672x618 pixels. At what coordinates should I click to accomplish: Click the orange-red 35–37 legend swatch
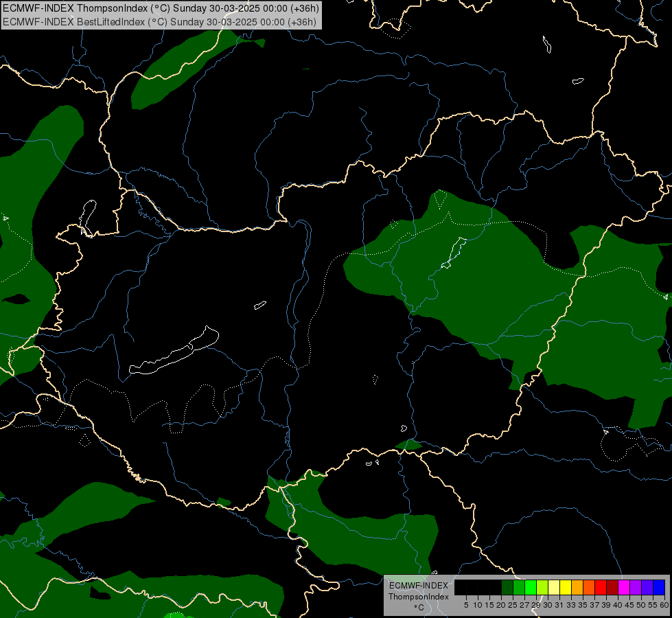click(589, 587)
